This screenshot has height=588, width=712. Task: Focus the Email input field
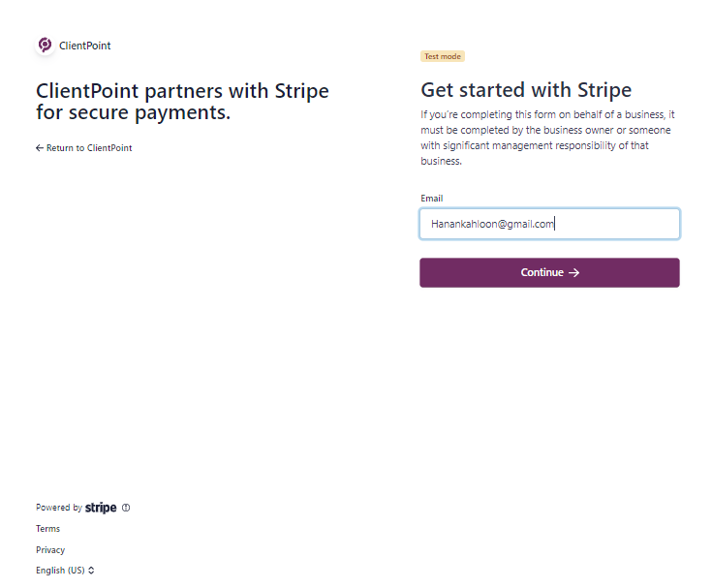549,224
